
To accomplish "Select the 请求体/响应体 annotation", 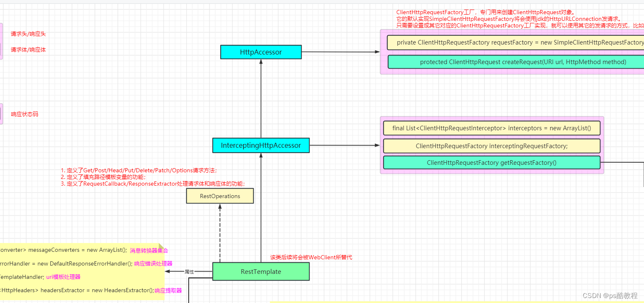I will [27, 50].
